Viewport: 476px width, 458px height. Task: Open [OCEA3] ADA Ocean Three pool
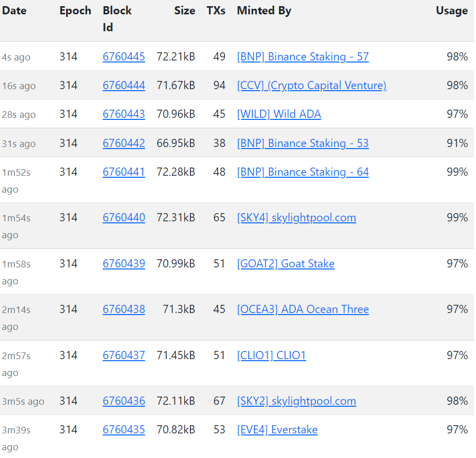click(x=303, y=309)
